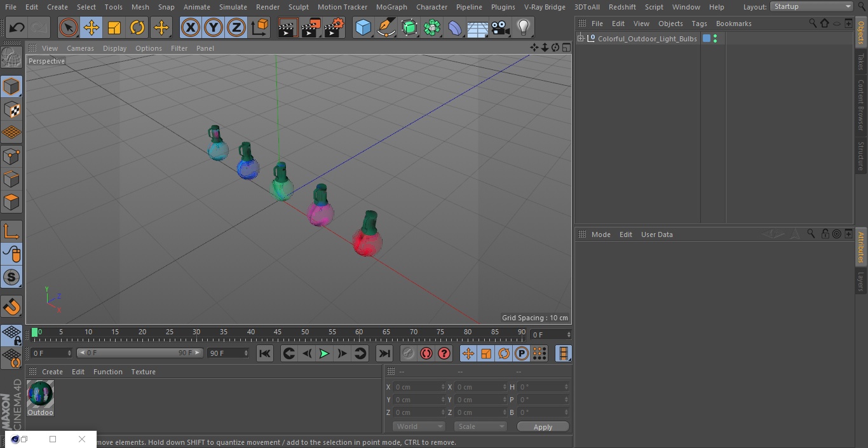
Task: Open the MoGraph menu
Action: click(391, 7)
